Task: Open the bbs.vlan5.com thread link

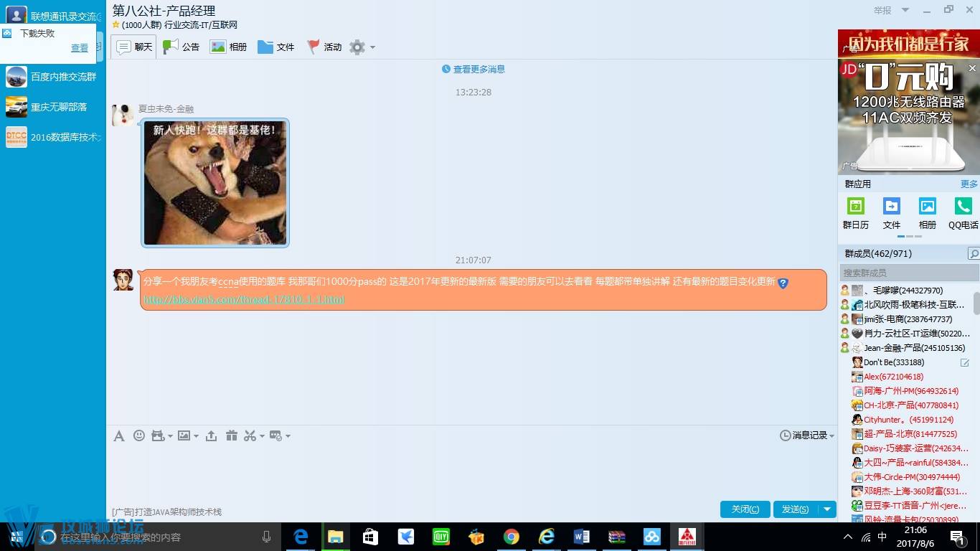Action: point(244,299)
